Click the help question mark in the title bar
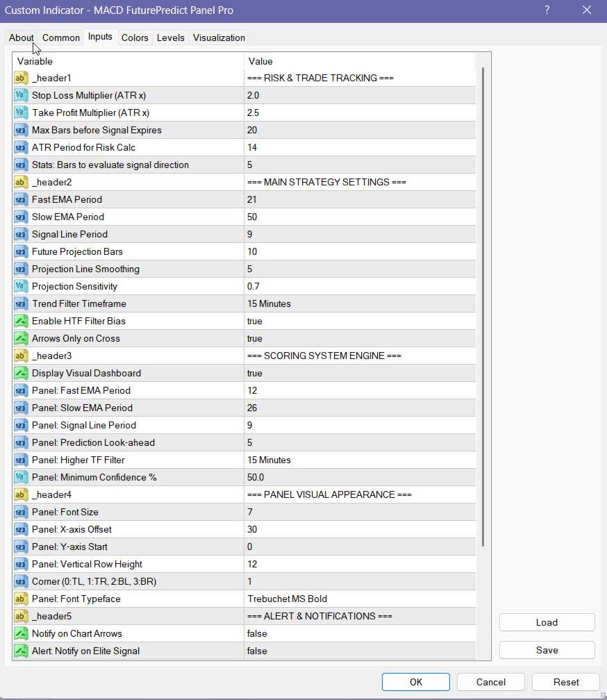 [547, 10]
